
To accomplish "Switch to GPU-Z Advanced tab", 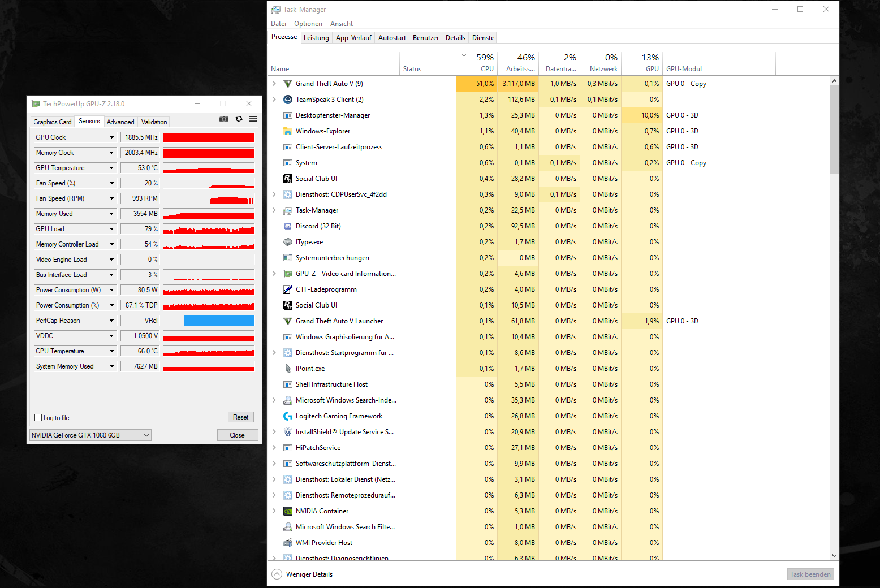I will (120, 122).
